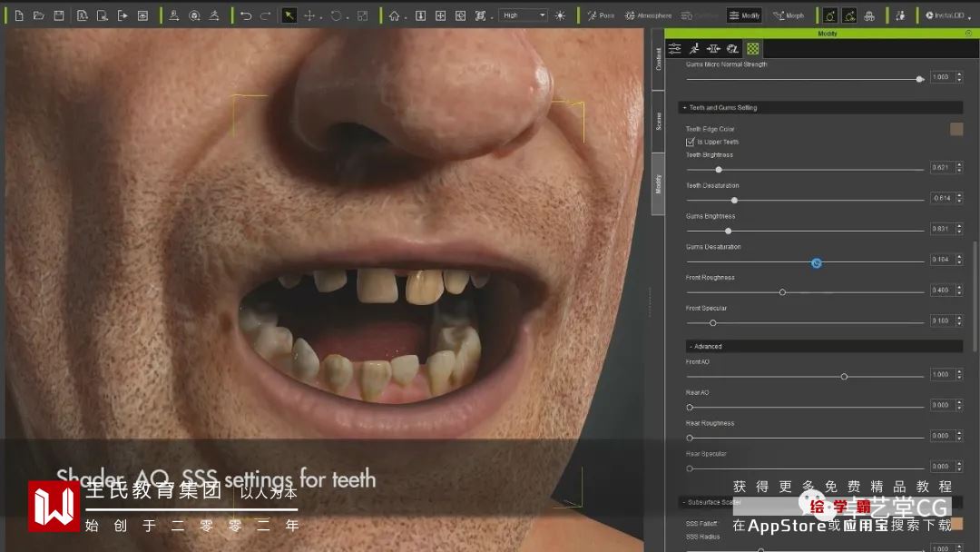
Task: Open the Motion tab running-figure icon
Action: click(694, 49)
